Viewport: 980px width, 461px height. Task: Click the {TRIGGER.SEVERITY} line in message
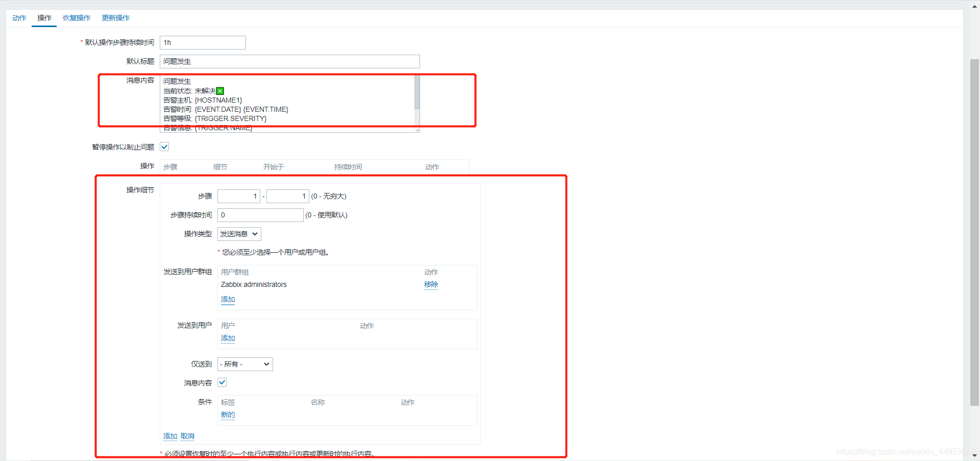tap(215, 118)
